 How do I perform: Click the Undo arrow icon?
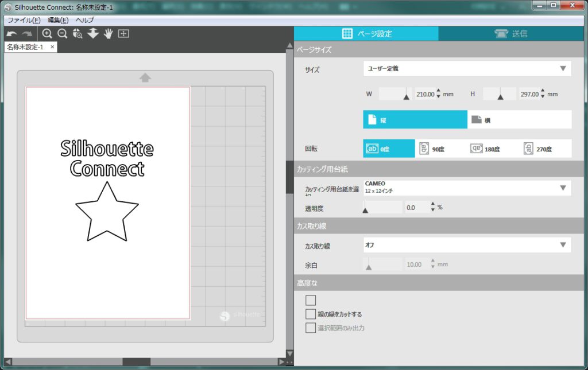[11, 34]
